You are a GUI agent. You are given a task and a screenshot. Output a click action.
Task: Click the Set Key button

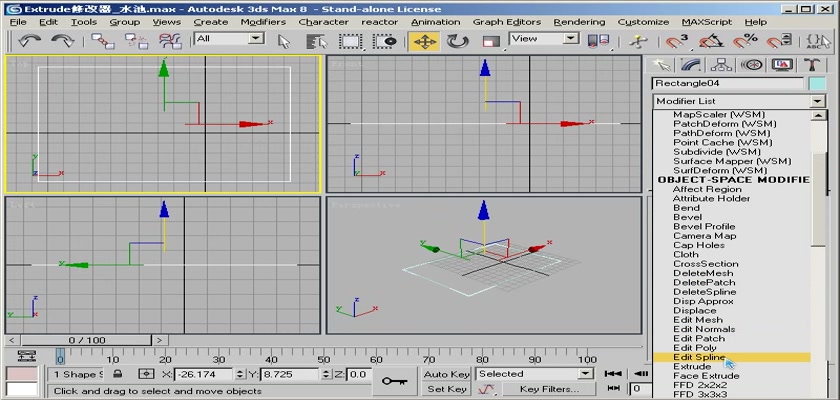446,389
